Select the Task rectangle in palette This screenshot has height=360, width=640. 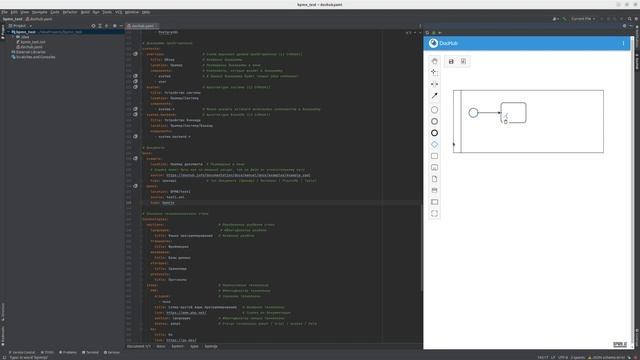coord(434,156)
